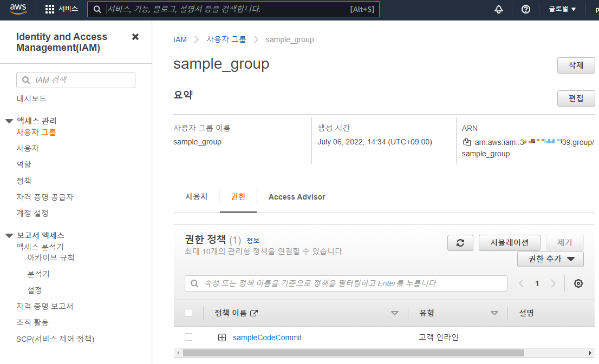Focus the policy filter search field

pos(346,283)
